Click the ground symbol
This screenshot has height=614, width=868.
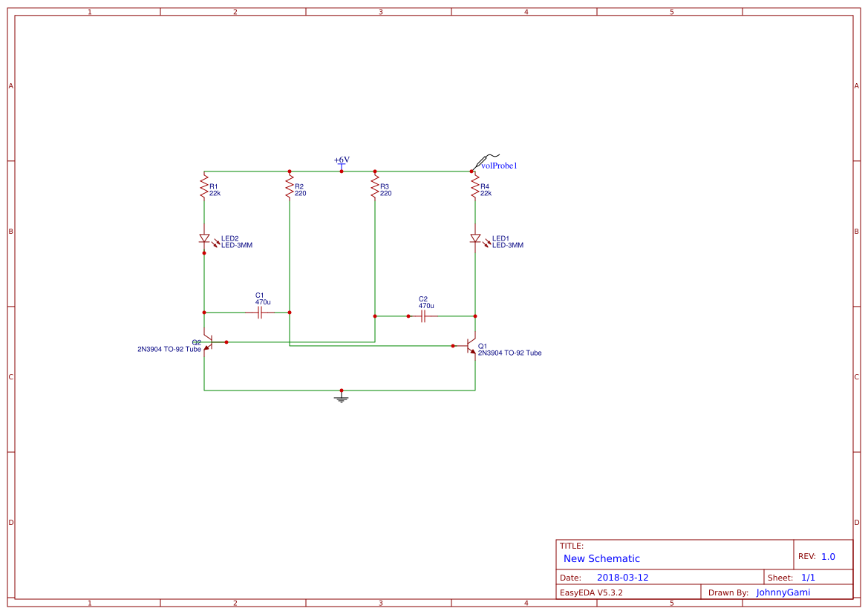pos(342,397)
